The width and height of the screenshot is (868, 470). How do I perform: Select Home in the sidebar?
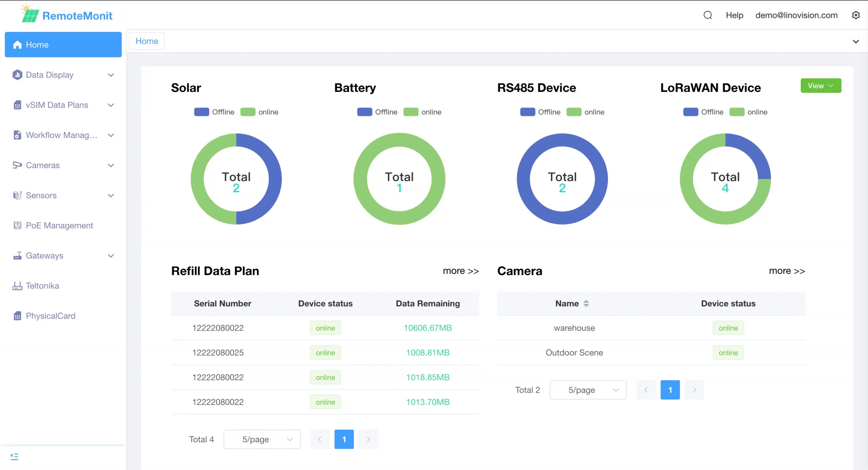click(x=63, y=45)
